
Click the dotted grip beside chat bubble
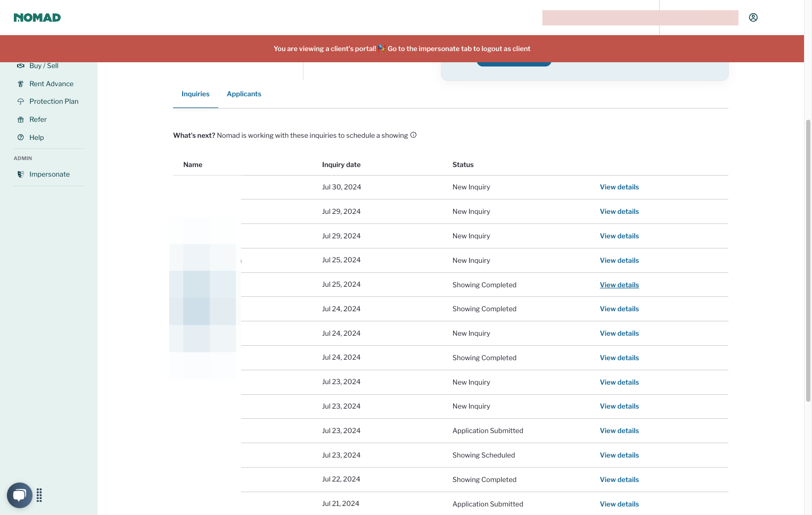[39, 495]
